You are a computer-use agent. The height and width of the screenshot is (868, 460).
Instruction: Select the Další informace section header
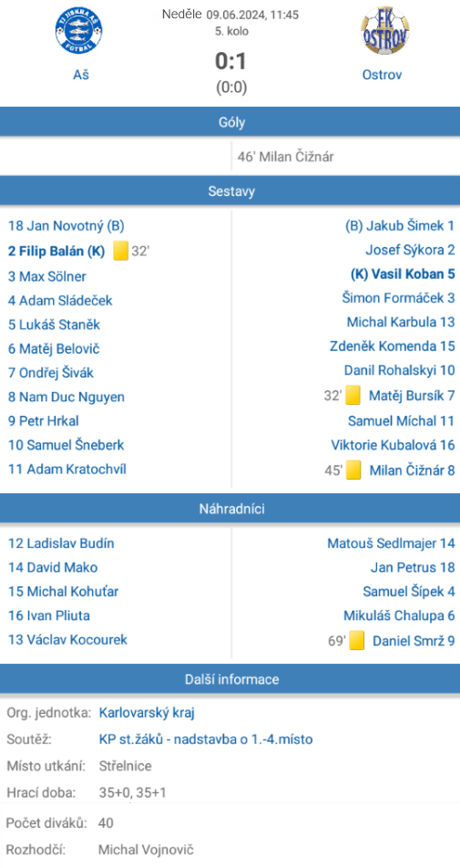(x=230, y=679)
